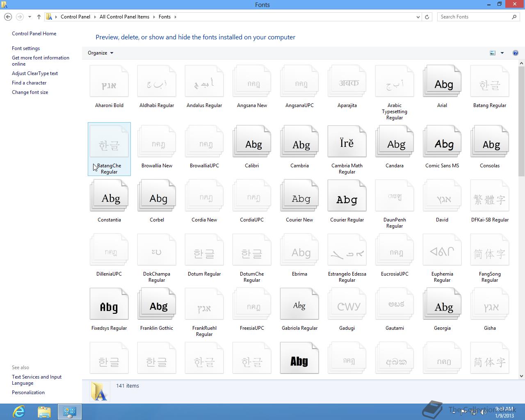Viewport: 525px width, 420px height.
Task: Select the Gisha font icon
Action: 490,304
